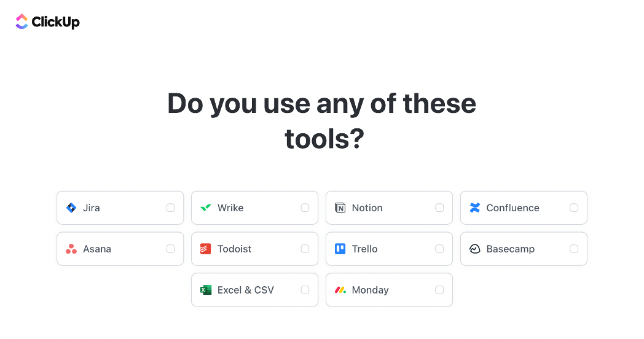The height and width of the screenshot is (339, 644).
Task: Click the Basecamp logo icon
Action: (x=475, y=249)
